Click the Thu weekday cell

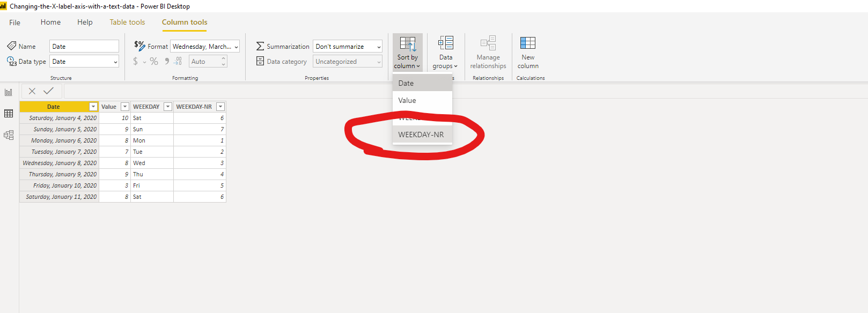tap(152, 174)
